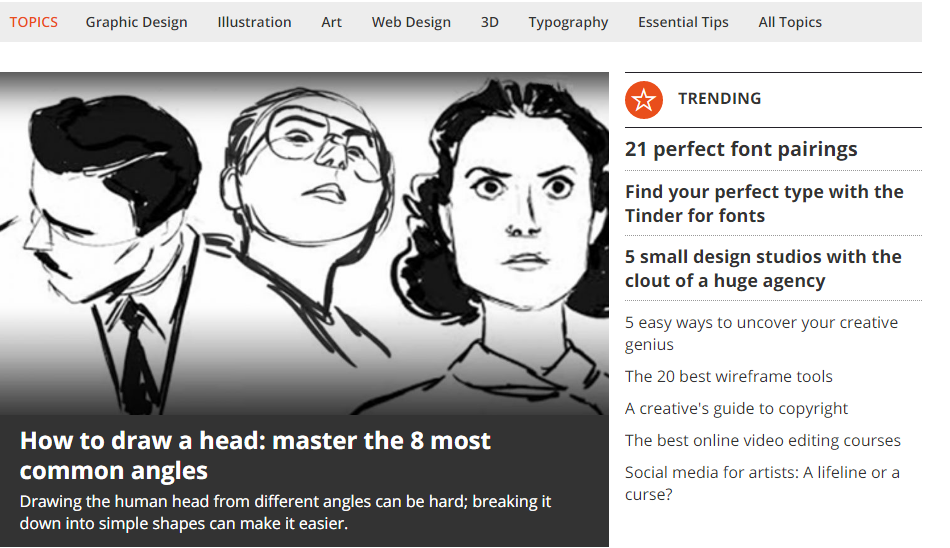View All Topics
The width and height of the screenshot is (950, 548).
click(x=789, y=22)
